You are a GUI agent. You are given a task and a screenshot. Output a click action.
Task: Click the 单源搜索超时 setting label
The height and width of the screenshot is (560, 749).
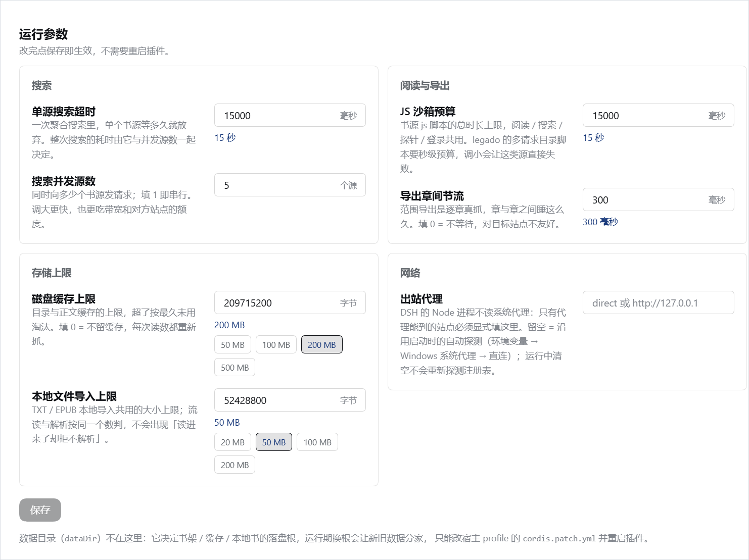tap(64, 112)
